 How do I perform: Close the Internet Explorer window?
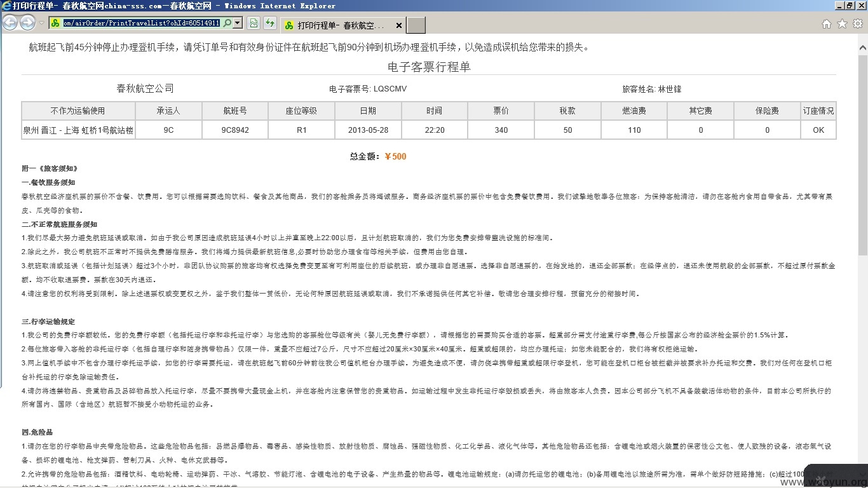[861, 6]
